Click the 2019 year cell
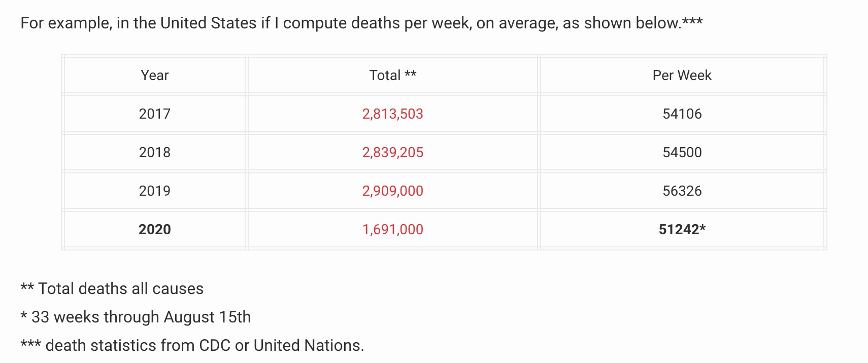This screenshot has width=868, height=363. click(x=155, y=191)
